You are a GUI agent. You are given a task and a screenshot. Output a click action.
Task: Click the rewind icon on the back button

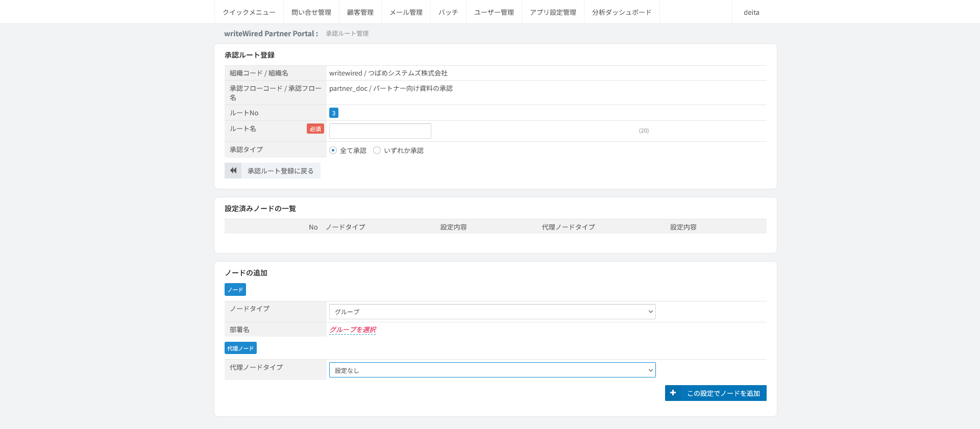coord(233,170)
